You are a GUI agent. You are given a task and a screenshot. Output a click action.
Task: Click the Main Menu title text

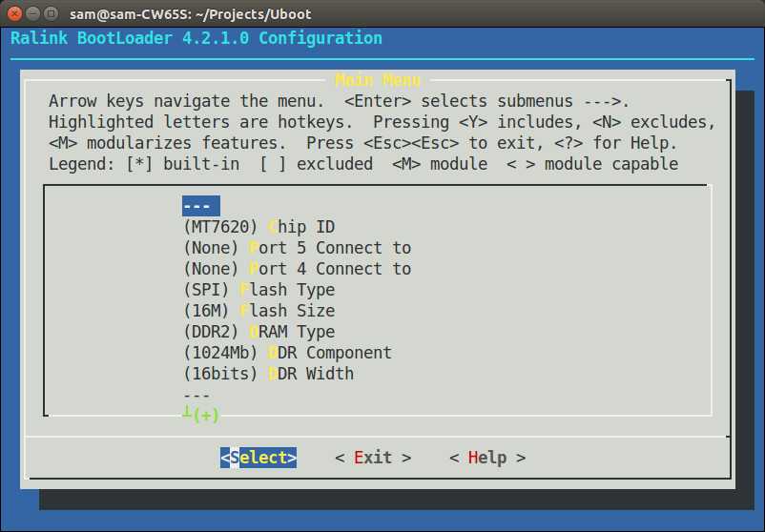pyautogui.click(x=378, y=80)
